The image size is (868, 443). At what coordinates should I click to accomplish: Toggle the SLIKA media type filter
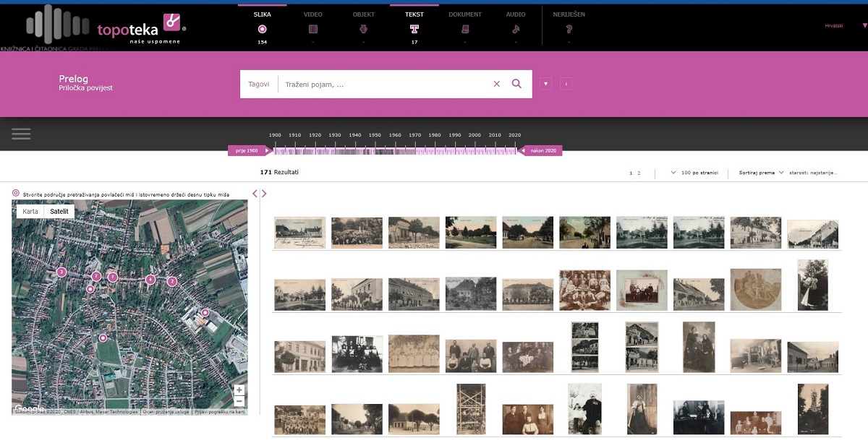point(262,29)
